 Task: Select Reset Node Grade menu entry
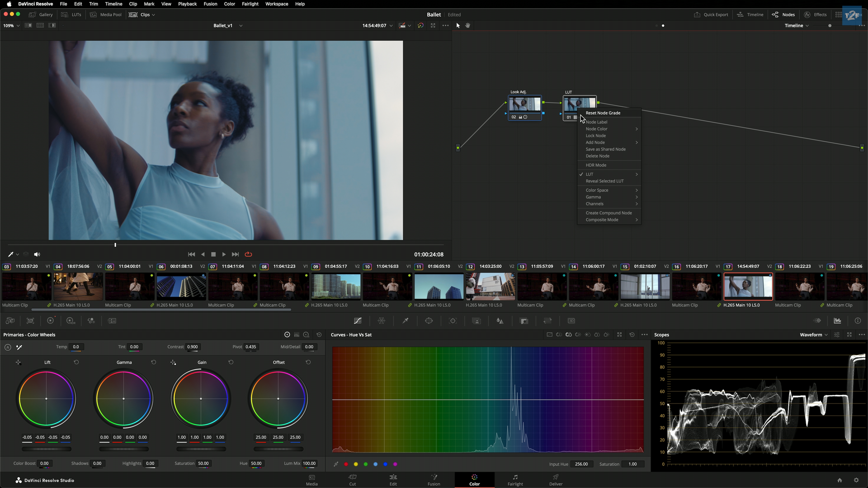[603, 113]
